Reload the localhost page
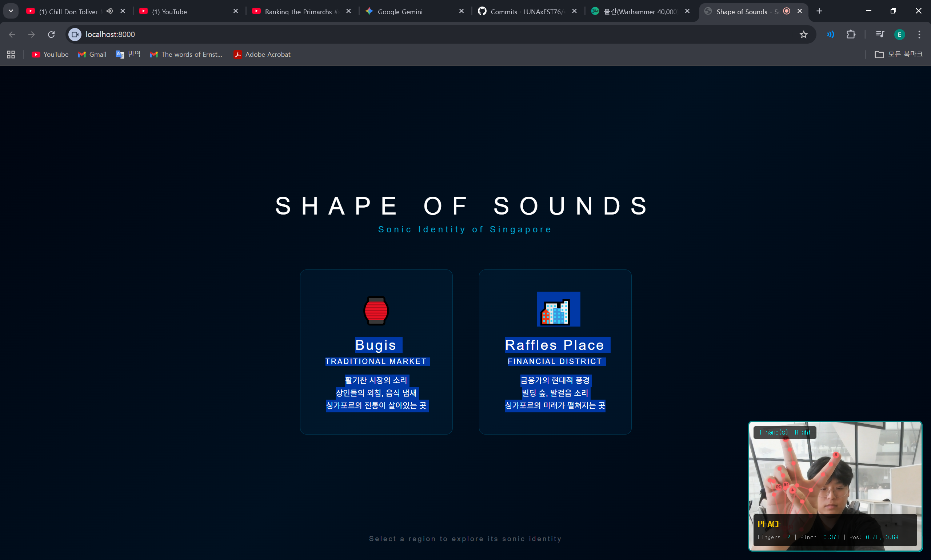 51,34
